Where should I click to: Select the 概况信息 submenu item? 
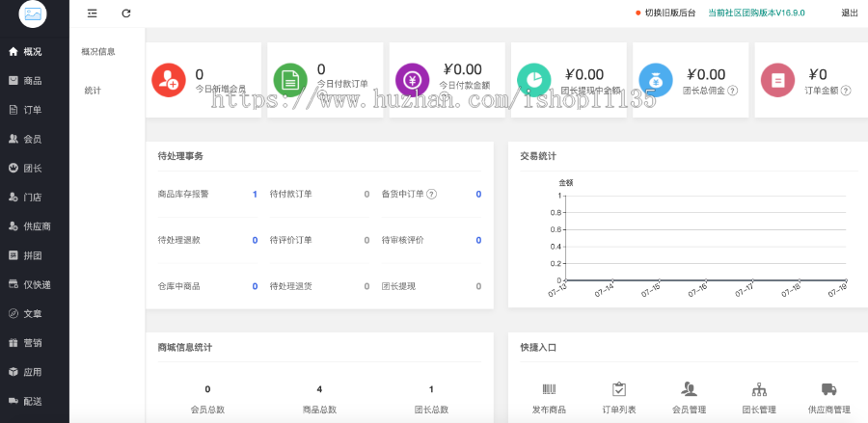click(x=98, y=51)
